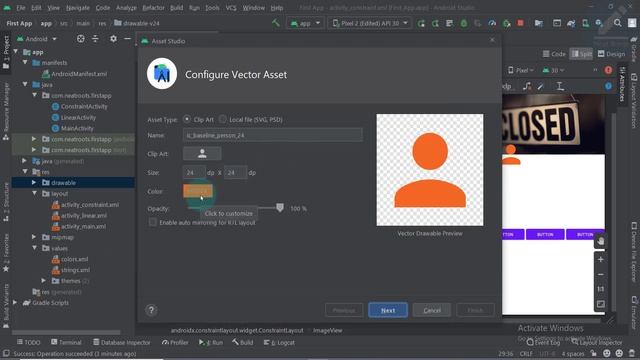Click the orange Color swatch to customize
Image resolution: width=640 pixels, height=360 pixels.
coord(198,191)
